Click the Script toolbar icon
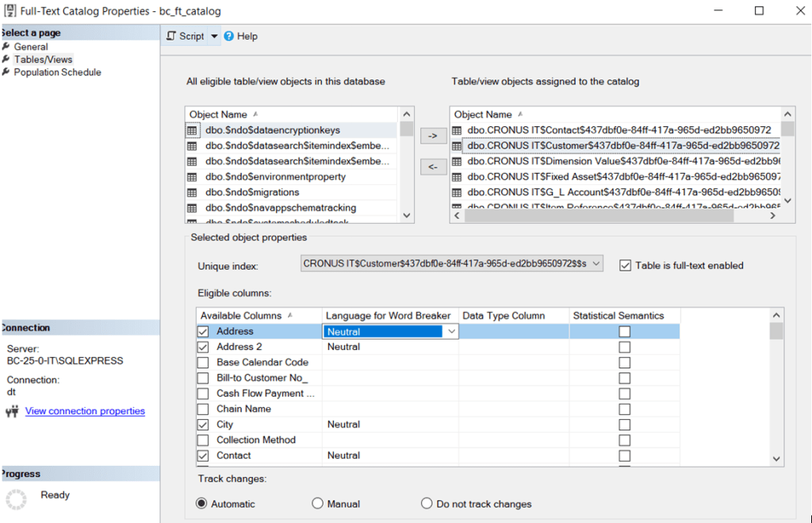 [x=171, y=36]
